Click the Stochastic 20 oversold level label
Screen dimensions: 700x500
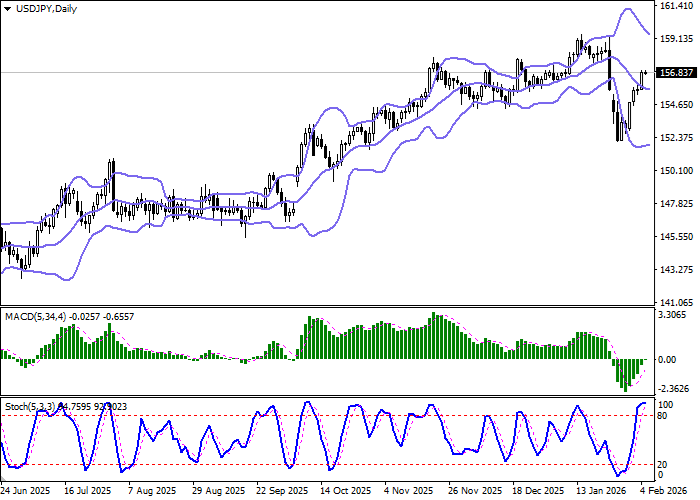pyautogui.click(x=662, y=464)
